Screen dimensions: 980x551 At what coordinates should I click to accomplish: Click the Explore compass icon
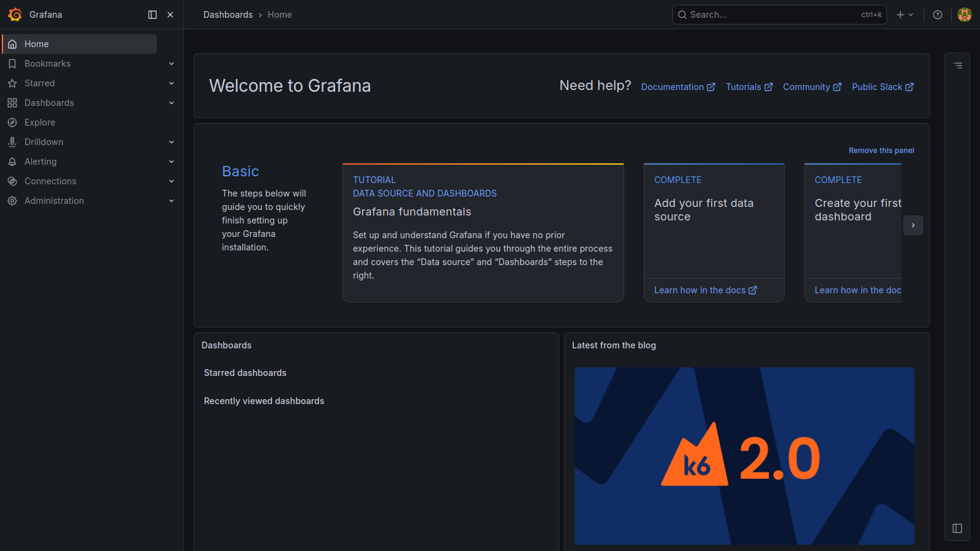12,122
